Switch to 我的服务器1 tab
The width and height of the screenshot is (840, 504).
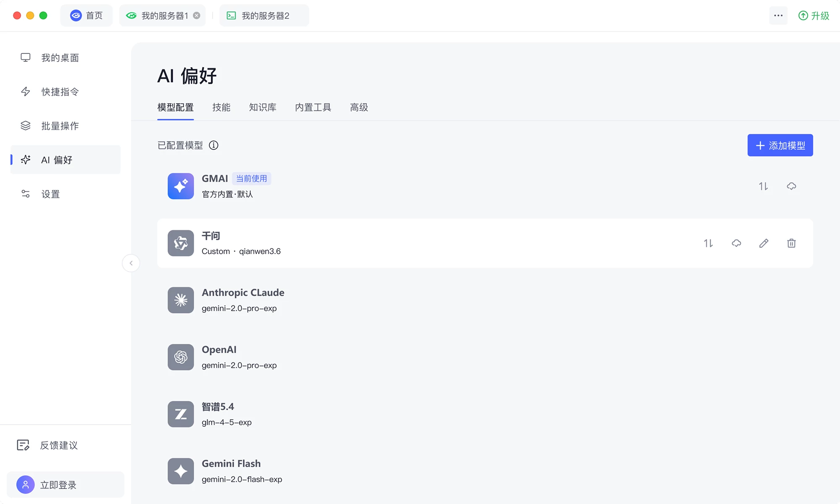point(162,16)
